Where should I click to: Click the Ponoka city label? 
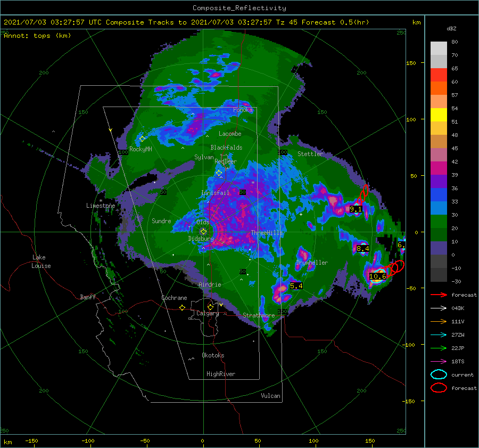[x=243, y=110]
